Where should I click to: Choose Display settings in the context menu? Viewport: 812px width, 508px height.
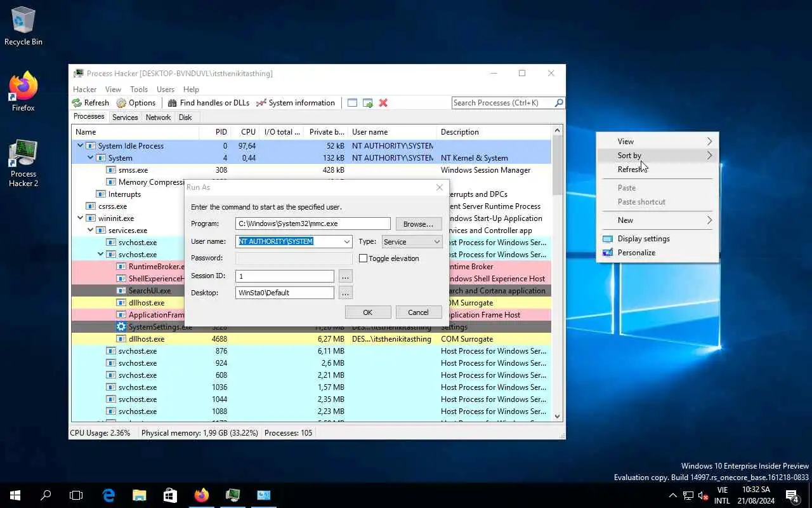point(657,239)
